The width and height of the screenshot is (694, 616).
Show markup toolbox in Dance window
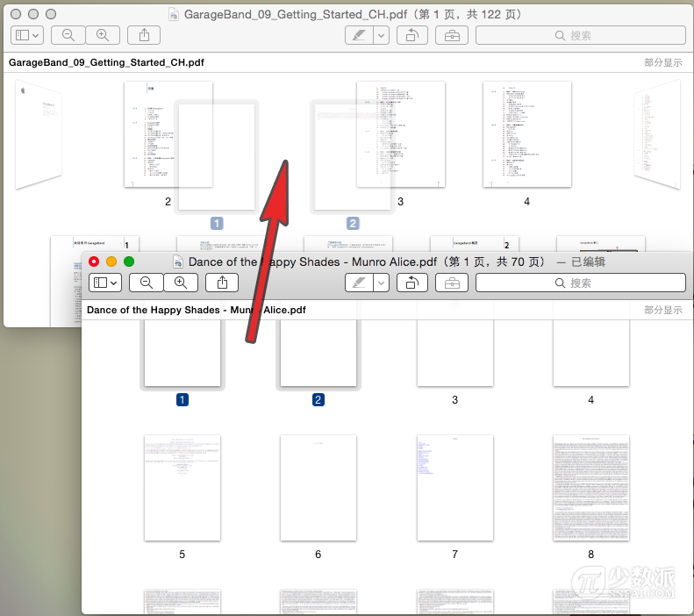(452, 283)
